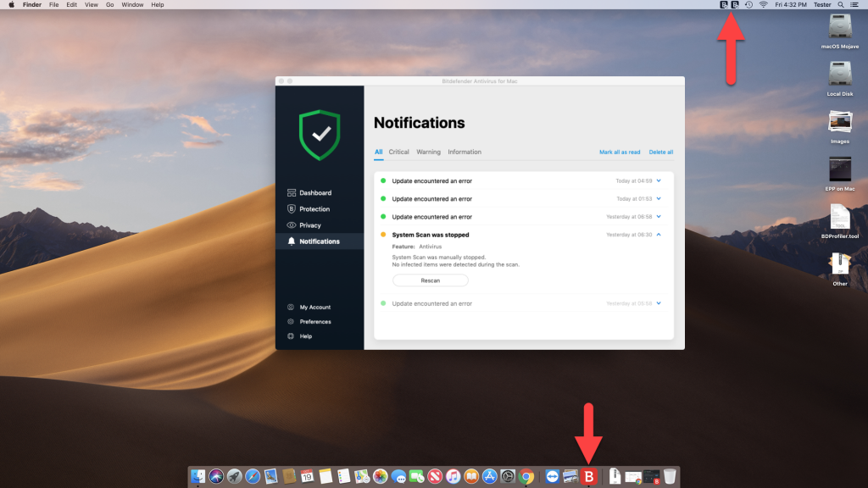Open TeamViewer from the Dock

552,476
